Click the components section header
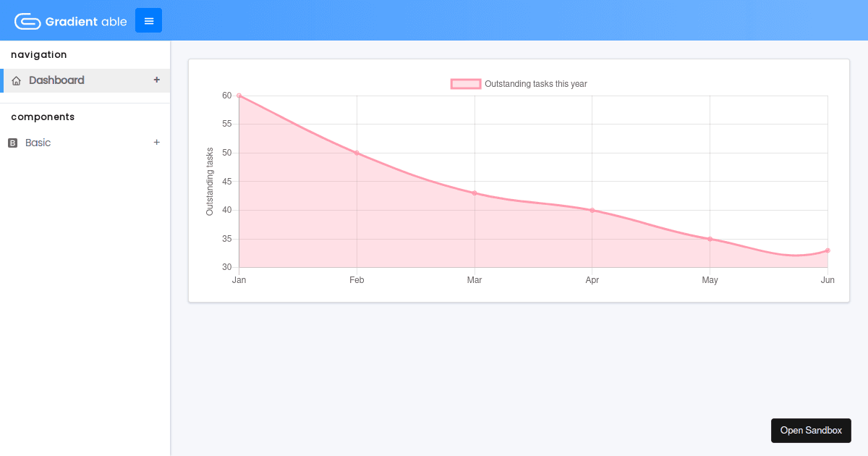The image size is (868, 456). click(43, 117)
